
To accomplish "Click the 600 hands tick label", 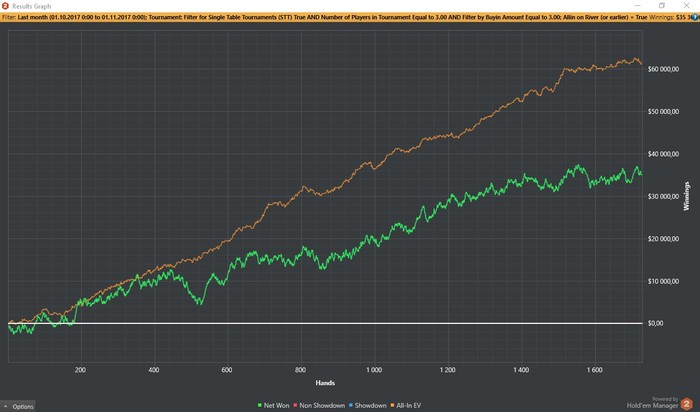I will (227, 370).
